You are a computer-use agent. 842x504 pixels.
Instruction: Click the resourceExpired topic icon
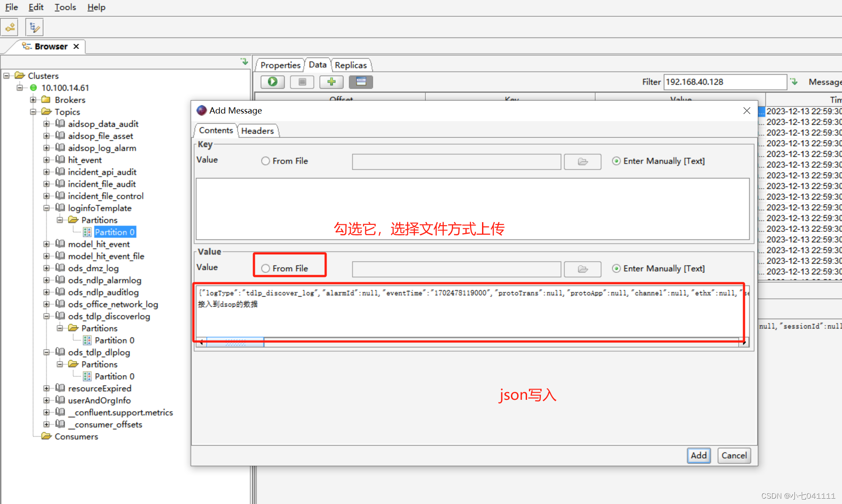tap(60, 388)
